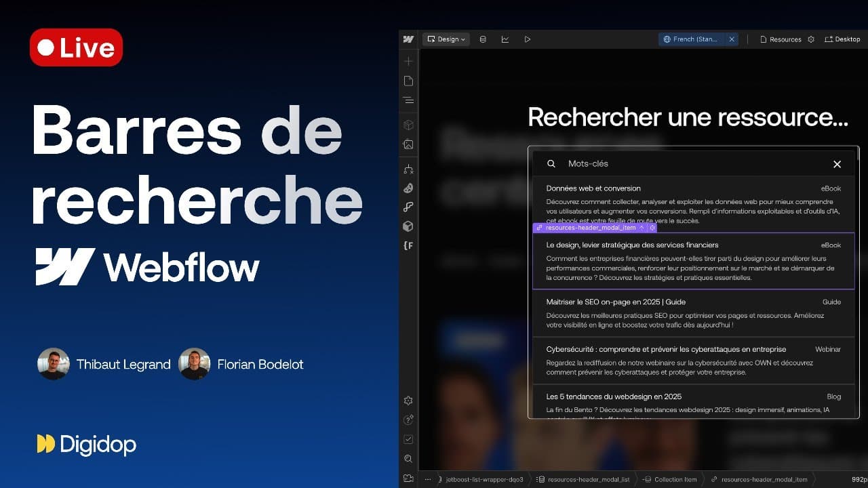Click the Webflow logo in the top bar
This screenshot has width=868, height=488.
coord(408,39)
